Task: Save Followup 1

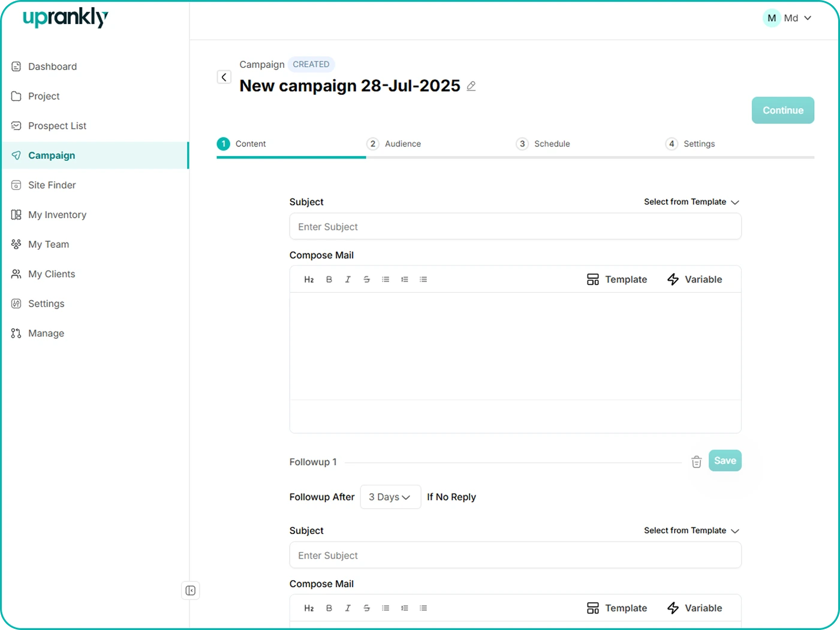Action: click(725, 461)
